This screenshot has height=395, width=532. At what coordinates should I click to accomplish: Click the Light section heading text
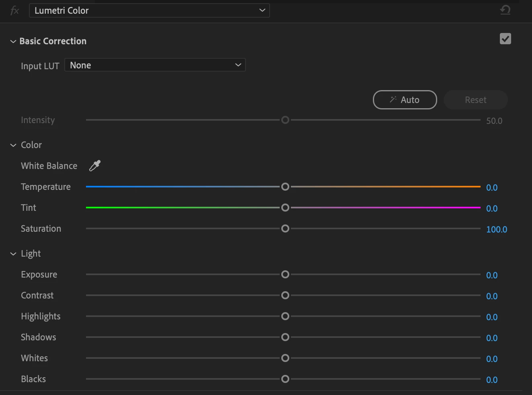31,254
